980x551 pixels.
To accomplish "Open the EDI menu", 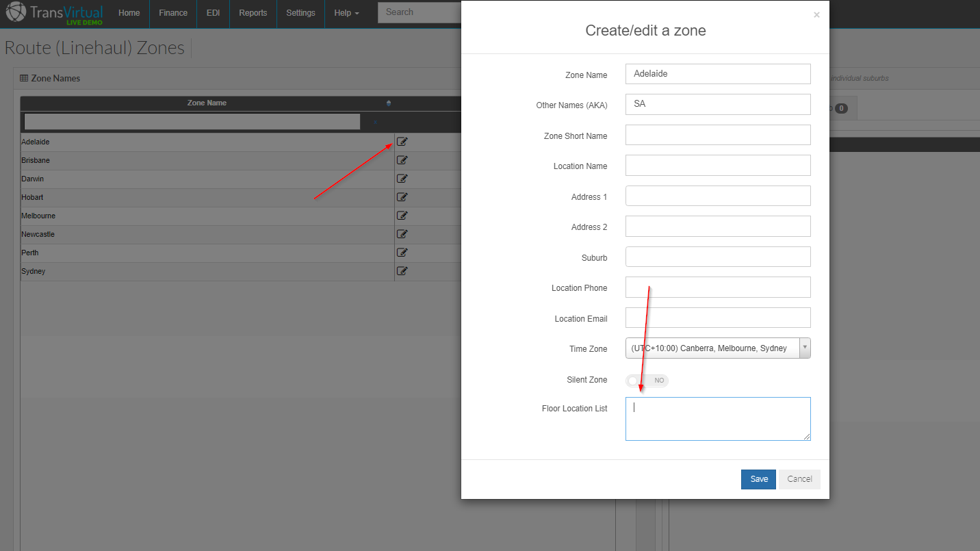I will (x=214, y=13).
